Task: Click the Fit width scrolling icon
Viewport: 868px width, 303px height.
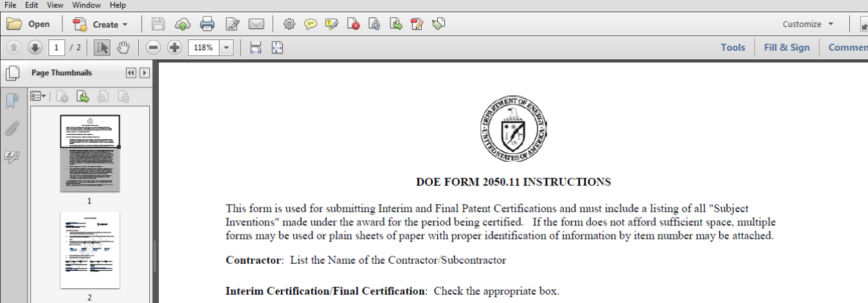Action: [x=255, y=48]
